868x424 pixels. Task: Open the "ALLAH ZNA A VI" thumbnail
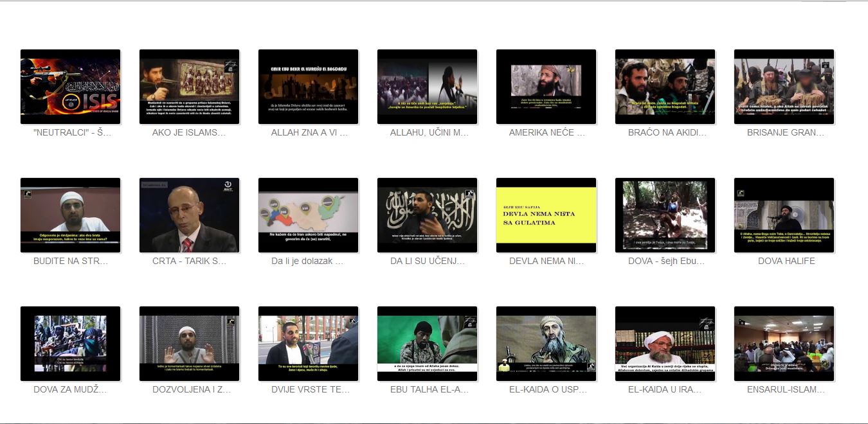click(x=308, y=87)
